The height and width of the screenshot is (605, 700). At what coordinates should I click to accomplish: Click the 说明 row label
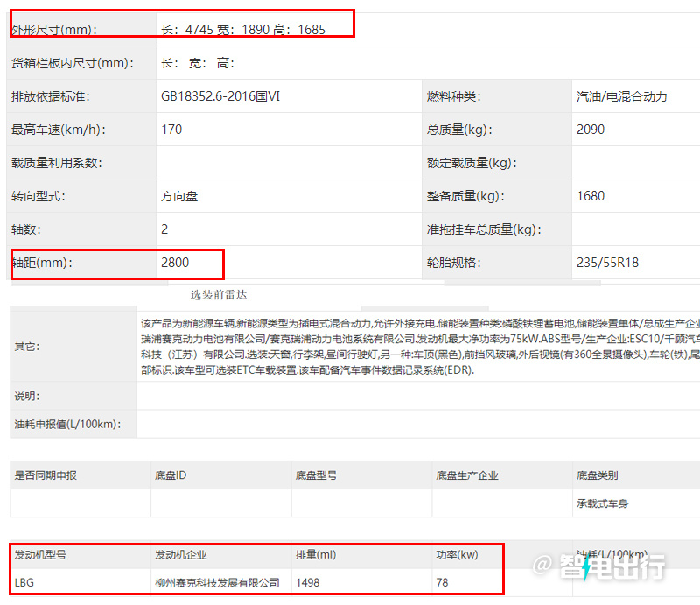pos(27,397)
